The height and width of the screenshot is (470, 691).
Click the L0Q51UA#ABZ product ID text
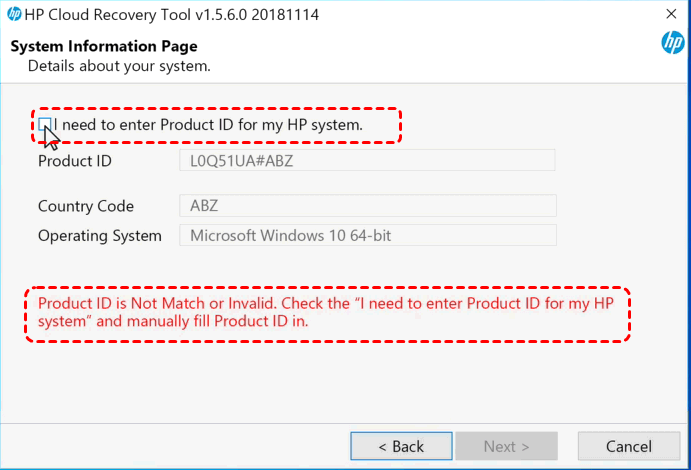click(241, 161)
